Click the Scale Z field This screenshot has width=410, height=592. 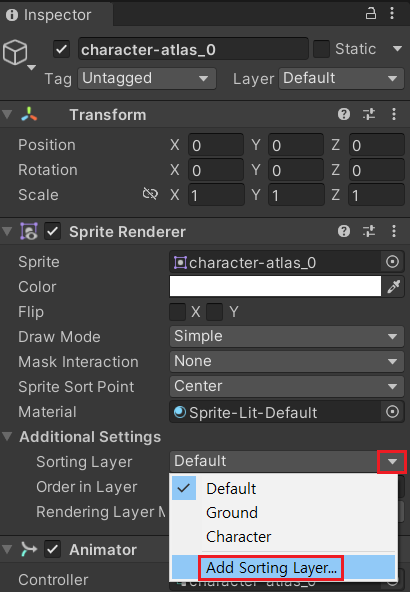coord(376,195)
